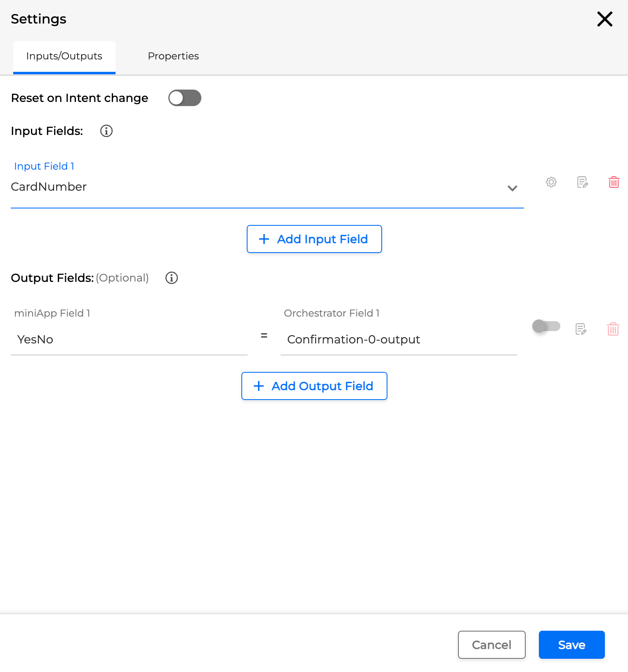Switch to the Properties tab
628x672 pixels.
[173, 56]
